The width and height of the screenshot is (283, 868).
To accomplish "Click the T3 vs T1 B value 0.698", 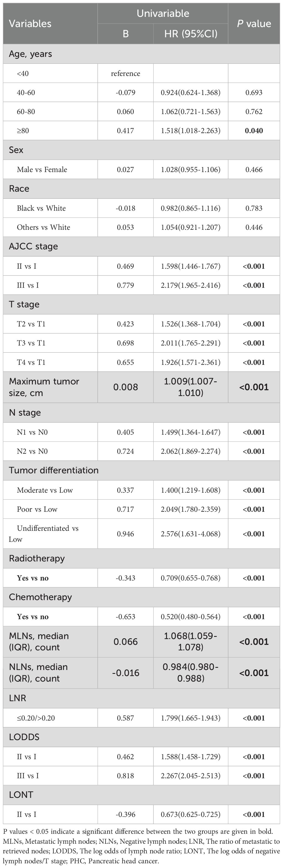I will pyautogui.click(x=126, y=343).
